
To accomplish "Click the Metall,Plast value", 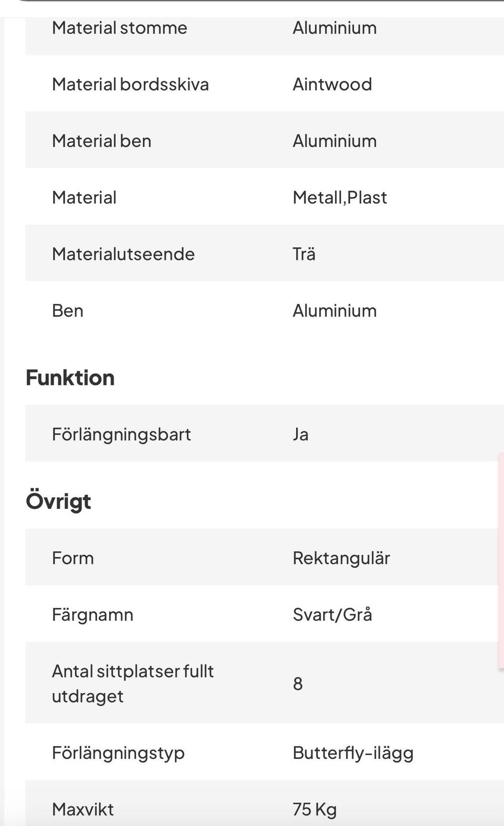I will tap(339, 198).
